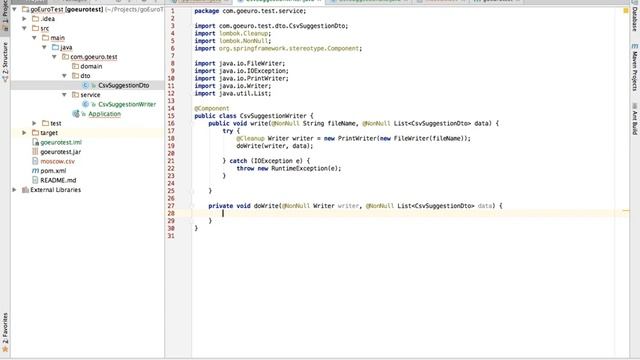The image size is (640, 360).
Task: Open the Maven Projects tool window
Action: 635,67
